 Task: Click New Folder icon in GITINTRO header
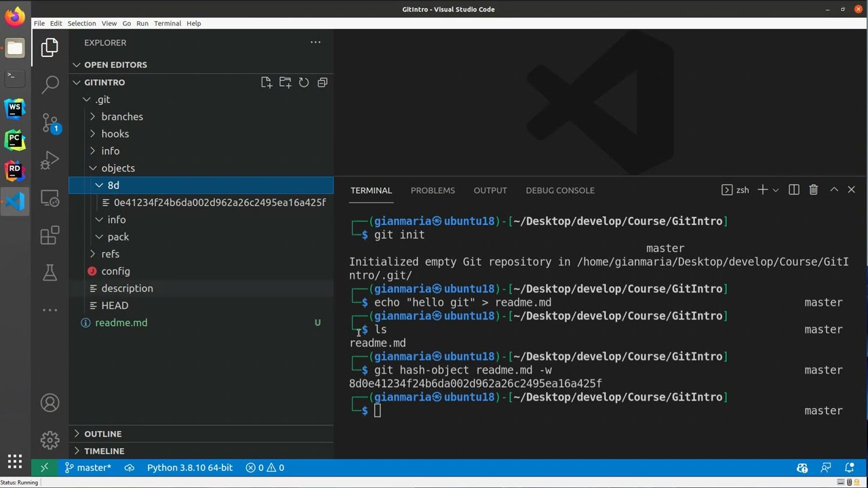(x=285, y=82)
